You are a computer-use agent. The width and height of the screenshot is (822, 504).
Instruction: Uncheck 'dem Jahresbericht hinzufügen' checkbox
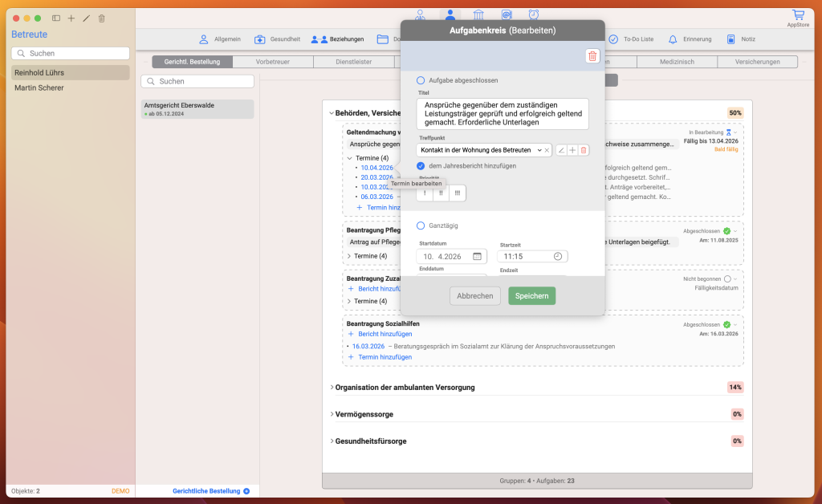tap(421, 165)
